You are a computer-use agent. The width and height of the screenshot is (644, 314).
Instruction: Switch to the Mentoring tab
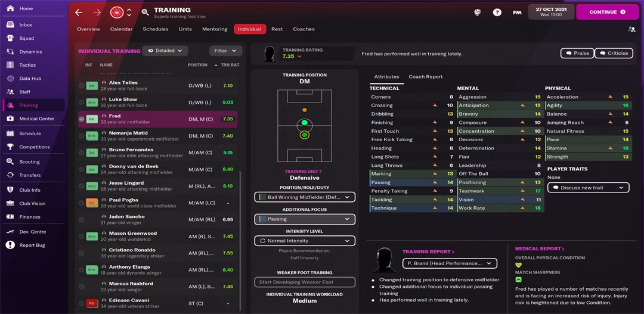(215, 29)
